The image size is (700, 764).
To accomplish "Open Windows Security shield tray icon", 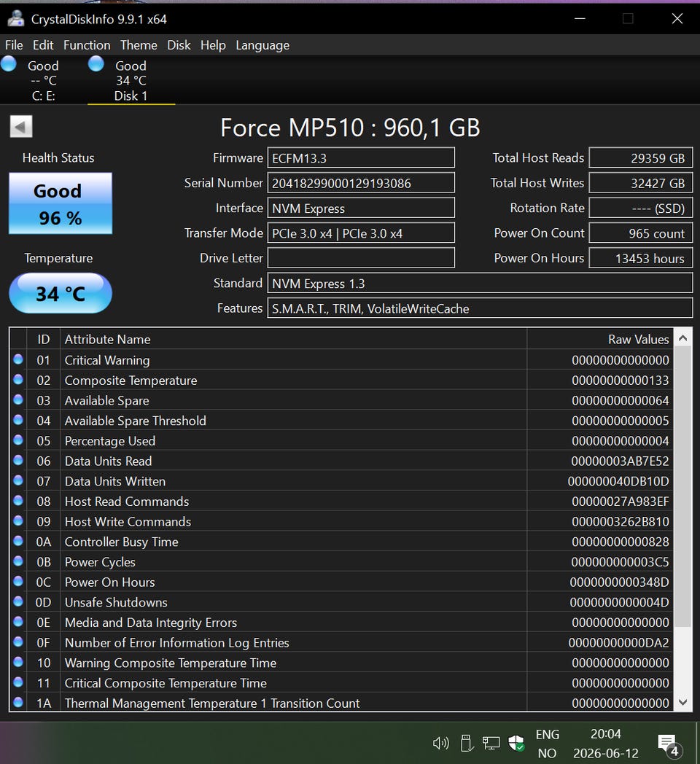I will (x=516, y=743).
